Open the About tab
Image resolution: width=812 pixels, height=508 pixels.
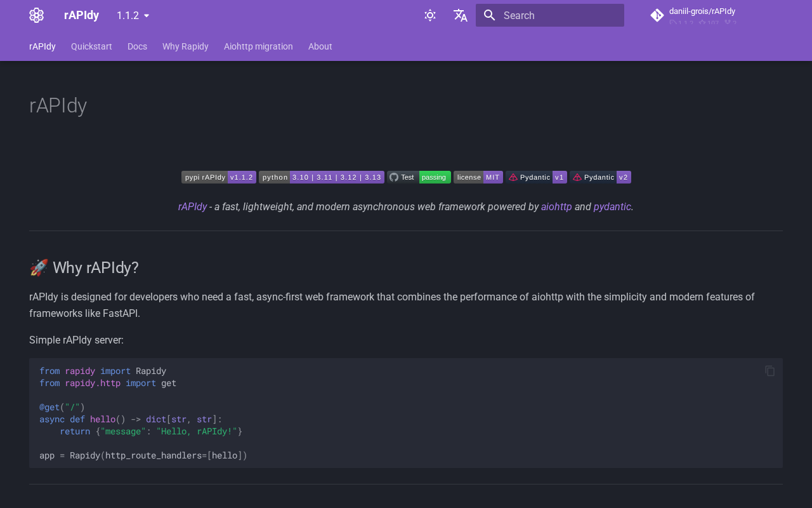(x=320, y=46)
